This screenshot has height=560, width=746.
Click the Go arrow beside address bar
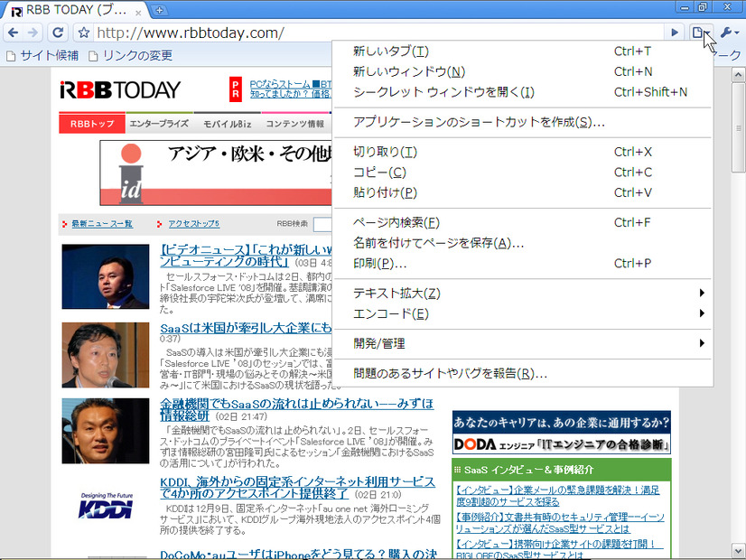tap(674, 33)
